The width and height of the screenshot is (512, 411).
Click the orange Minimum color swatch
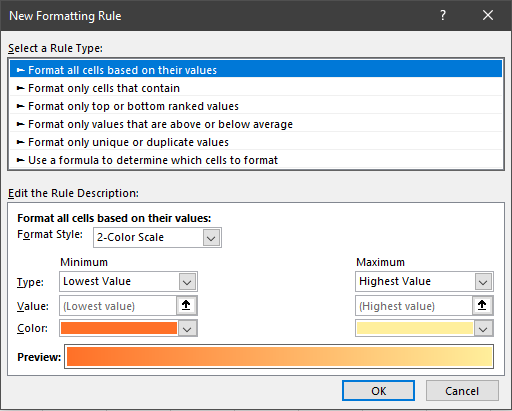coord(119,328)
